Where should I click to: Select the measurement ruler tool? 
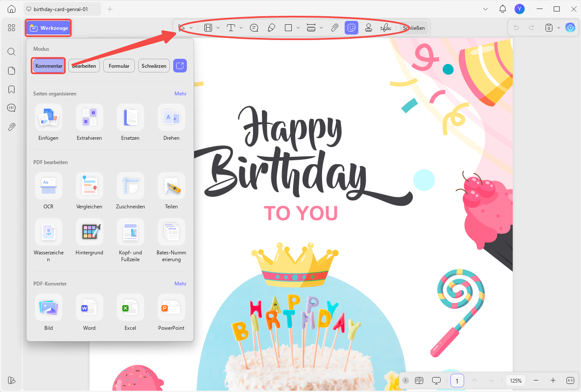[311, 28]
